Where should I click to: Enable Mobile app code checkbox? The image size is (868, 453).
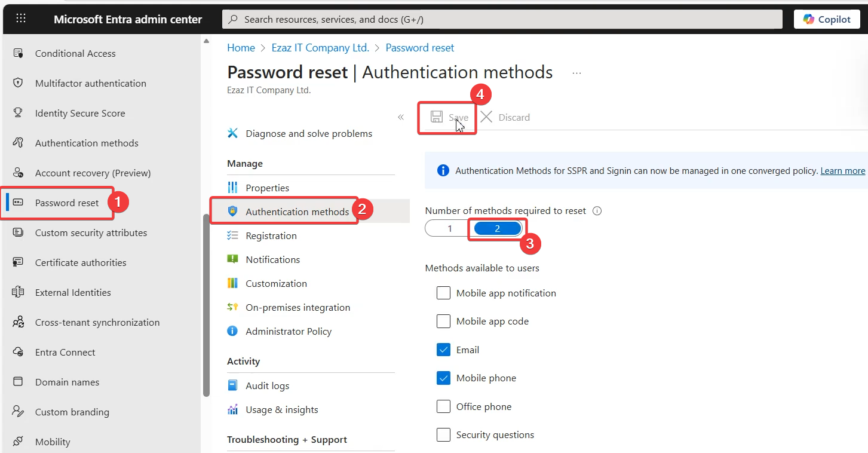[x=443, y=321]
